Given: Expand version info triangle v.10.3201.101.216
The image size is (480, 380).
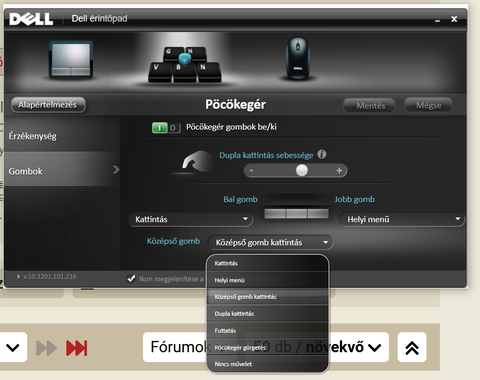Looking at the screenshot, I should tap(19, 276).
